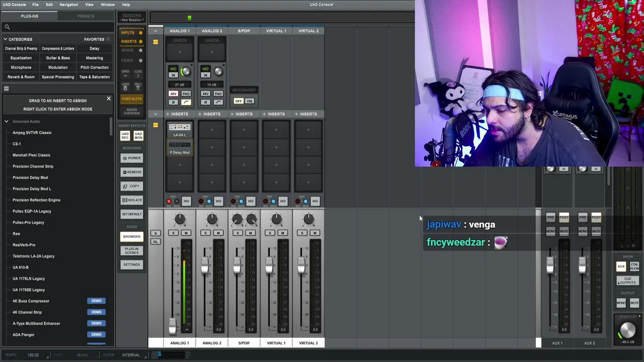Click the plug-in list view icon
This screenshot has height=362, width=644.
(7, 89)
